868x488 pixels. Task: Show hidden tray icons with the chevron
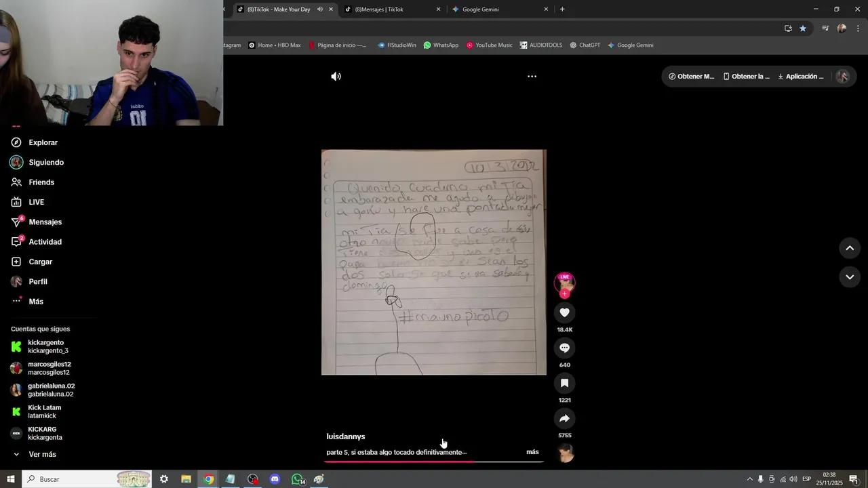749,479
